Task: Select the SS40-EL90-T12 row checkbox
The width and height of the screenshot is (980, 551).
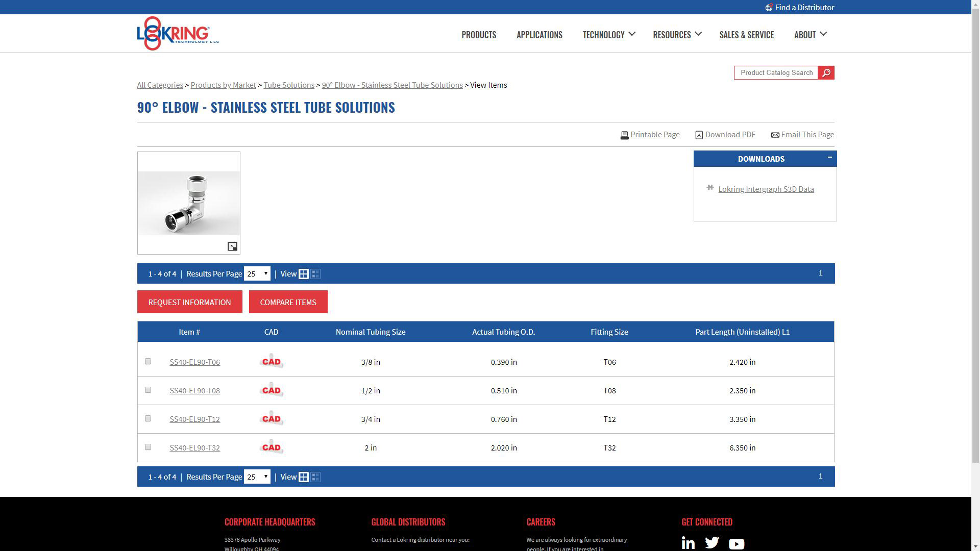Action: [148, 418]
